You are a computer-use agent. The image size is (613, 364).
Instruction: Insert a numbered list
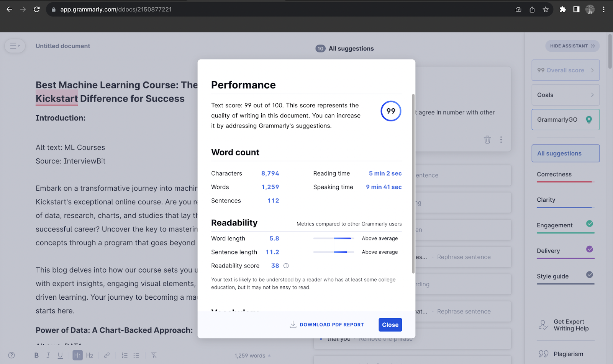coord(125,355)
